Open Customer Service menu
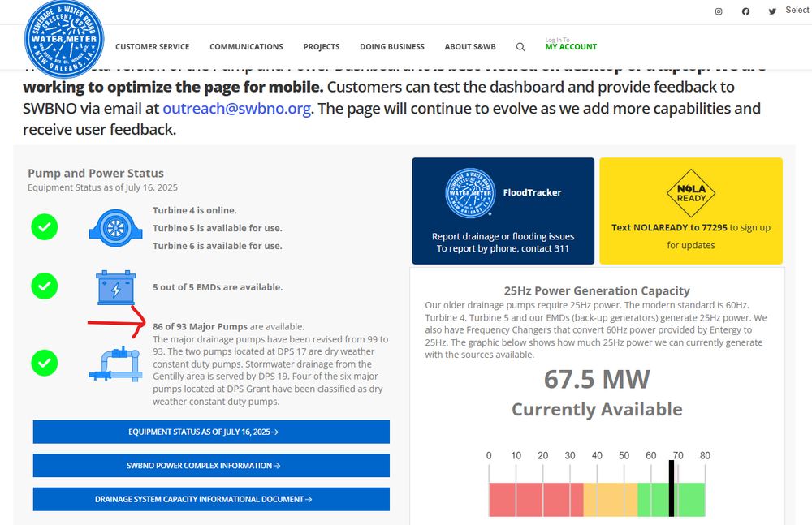Viewport: 812px width, 525px height. tap(153, 47)
